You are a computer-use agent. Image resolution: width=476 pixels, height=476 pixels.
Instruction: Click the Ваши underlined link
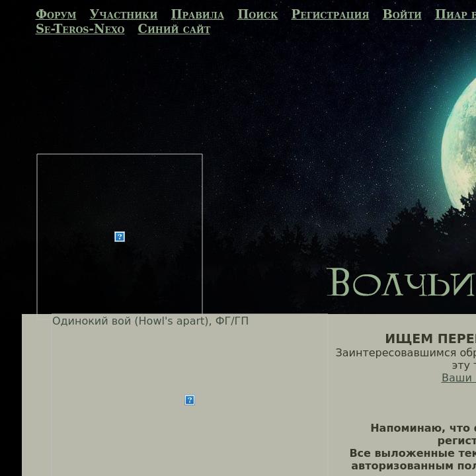pos(458,377)
